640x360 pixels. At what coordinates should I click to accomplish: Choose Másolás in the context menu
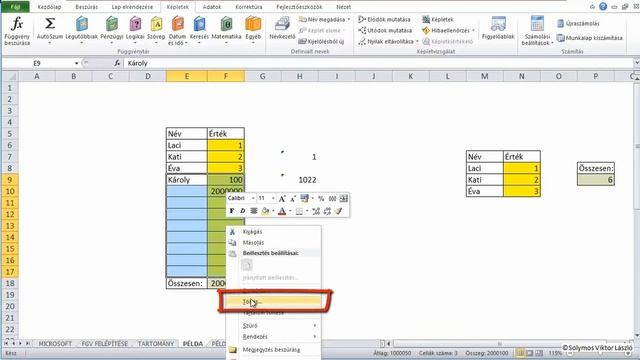(x=274, y=242)
